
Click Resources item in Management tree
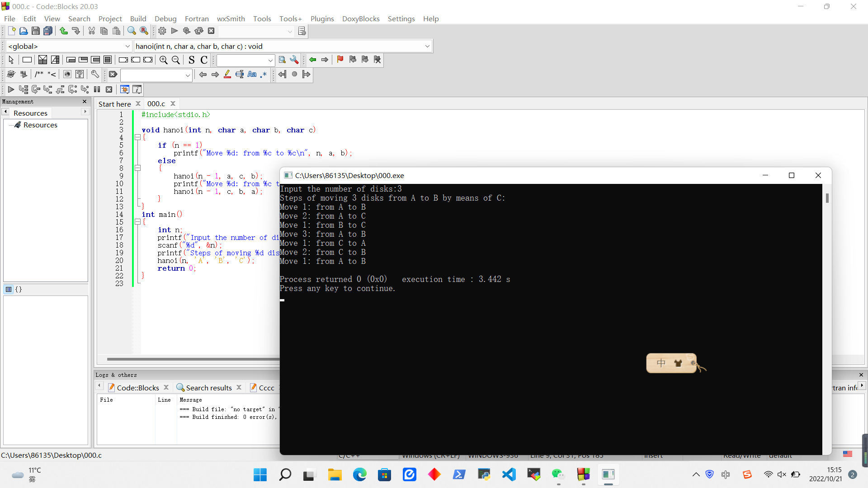coord(40,125)
